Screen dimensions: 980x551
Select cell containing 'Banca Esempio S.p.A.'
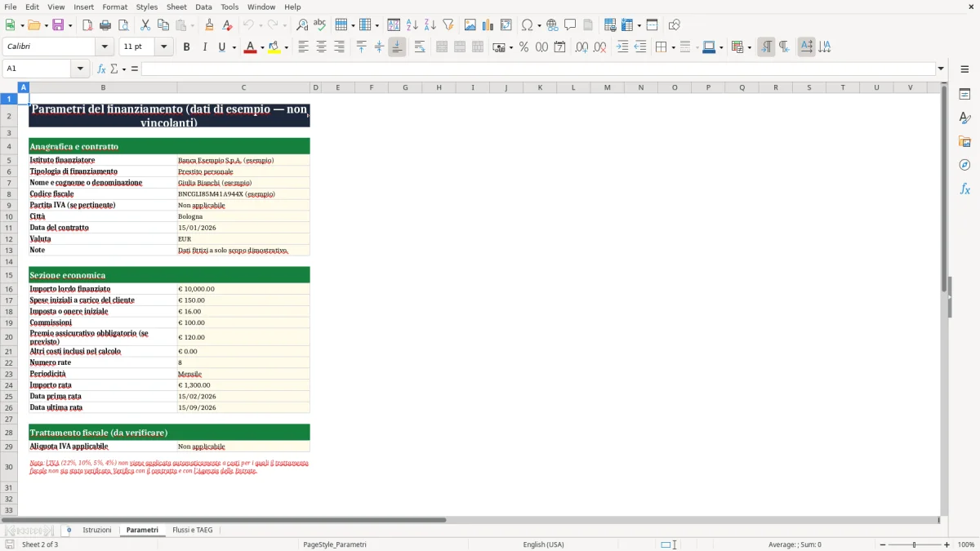(243, 160)
